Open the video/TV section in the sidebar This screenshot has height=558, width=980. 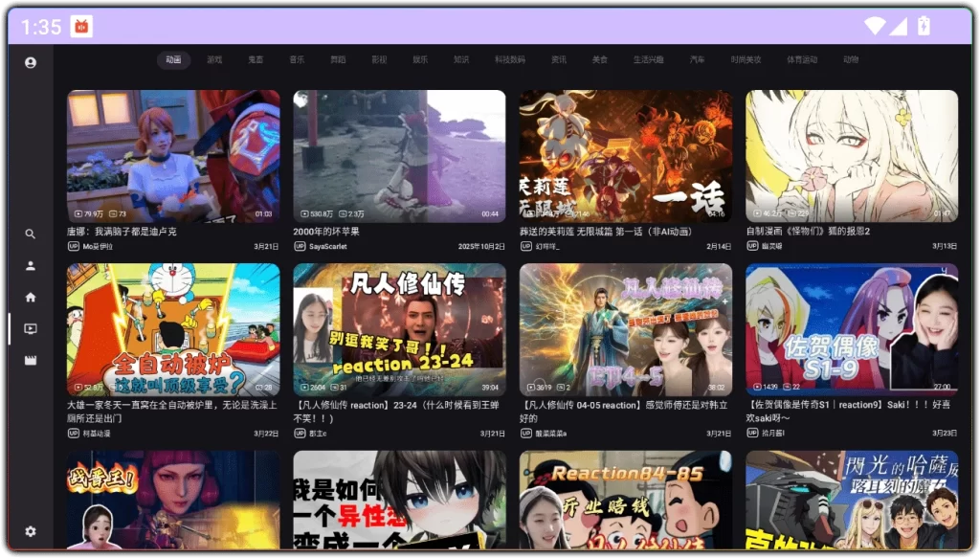point(30,328)
